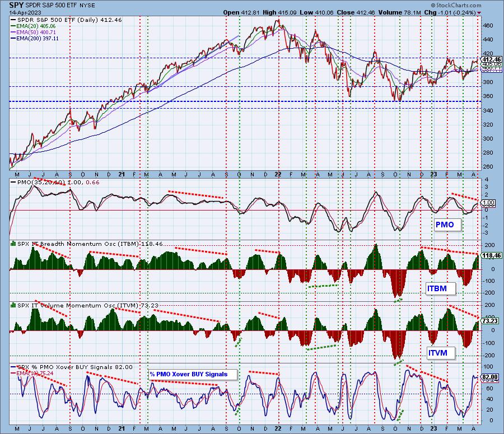This screenshot has width=504, height=434.
Task: Click the histogram icon beside the ITBM legend
Action: tap(13, 244)
